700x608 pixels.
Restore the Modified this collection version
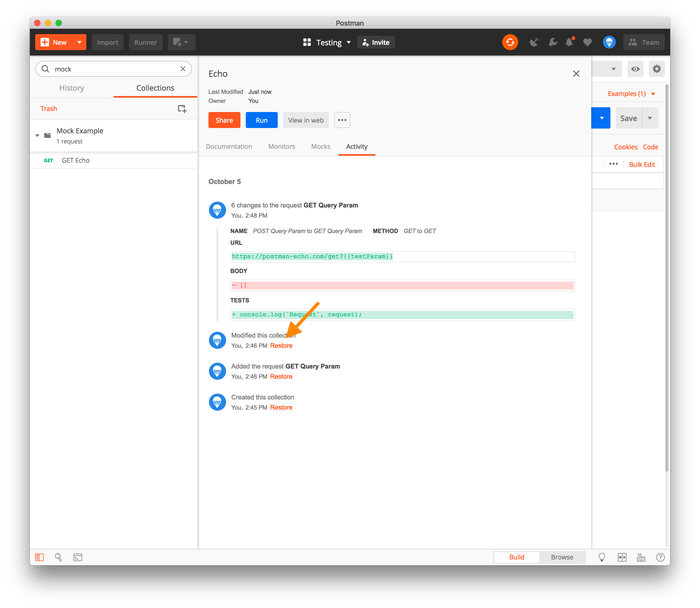pyautogui.click(x=281, y=345)
